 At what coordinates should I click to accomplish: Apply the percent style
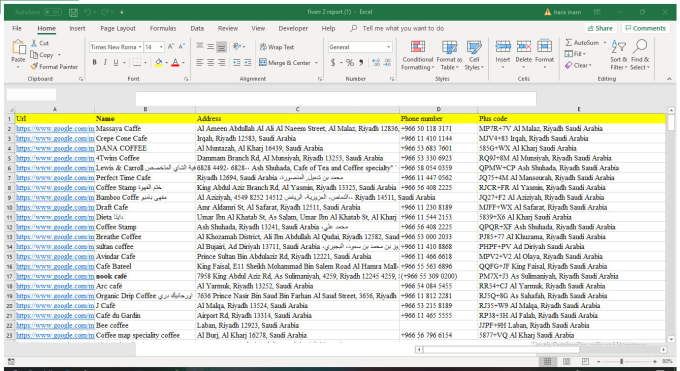350,62
